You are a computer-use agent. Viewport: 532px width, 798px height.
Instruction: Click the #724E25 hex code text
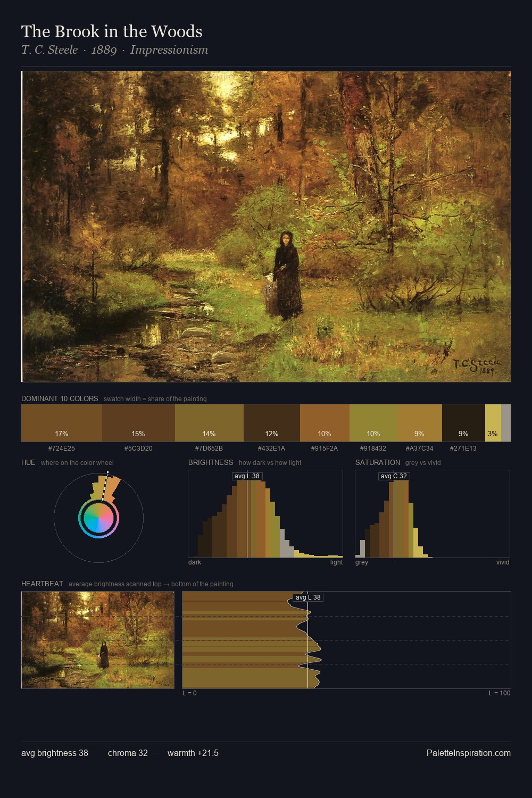pyautogui.click(x=62, y=448)
